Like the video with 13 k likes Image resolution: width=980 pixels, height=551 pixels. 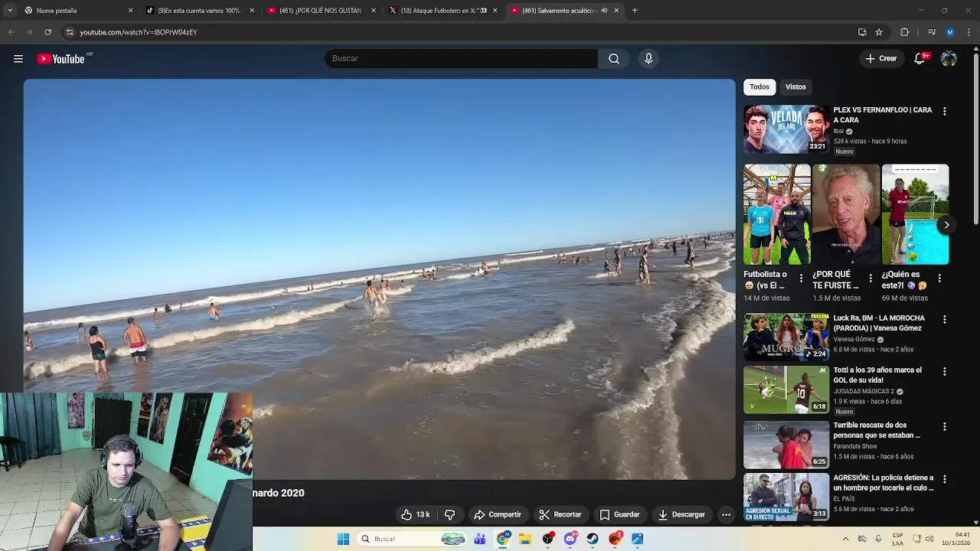(x=416, y=515)
